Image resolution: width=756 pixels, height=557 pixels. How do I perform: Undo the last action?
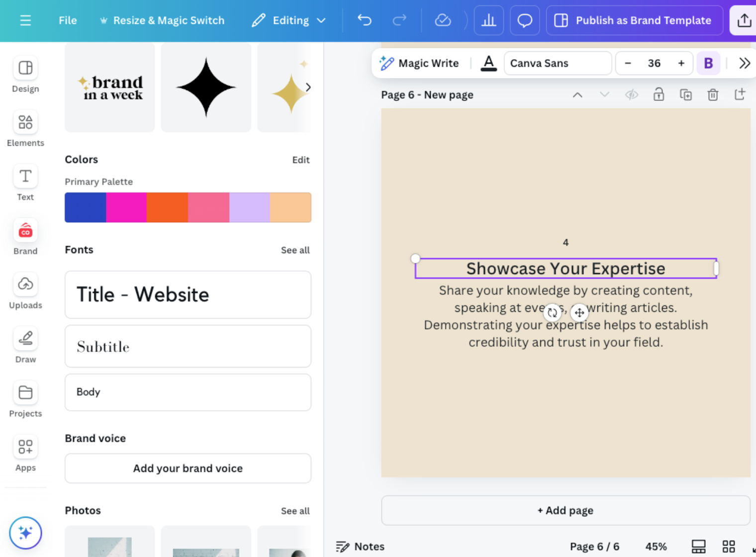[x=364, y=20]
